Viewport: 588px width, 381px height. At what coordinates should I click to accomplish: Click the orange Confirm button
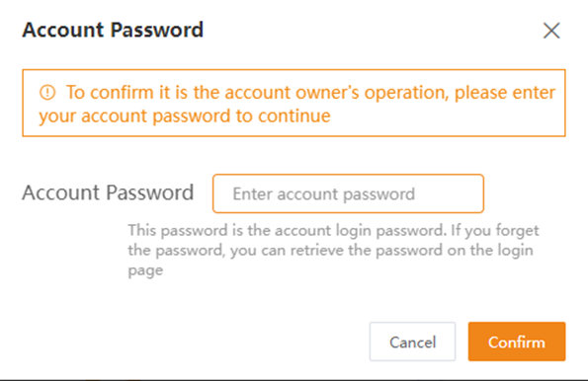517,342
